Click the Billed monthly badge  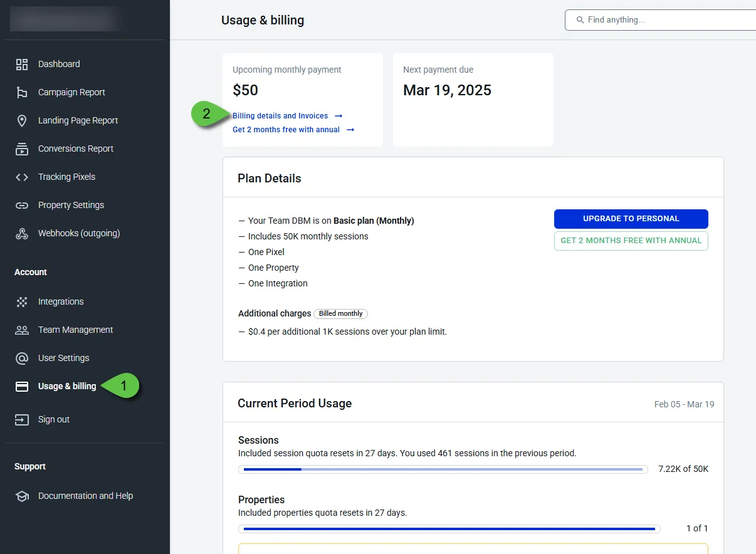[x=341, y=313]
